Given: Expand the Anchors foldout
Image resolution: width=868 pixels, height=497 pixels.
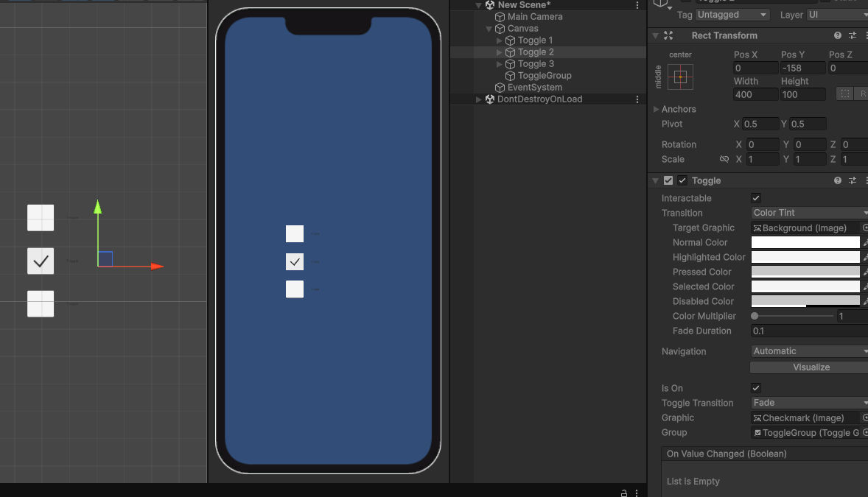Looking at the screenshot, I should pyautogui.click(x=656, y=109).
